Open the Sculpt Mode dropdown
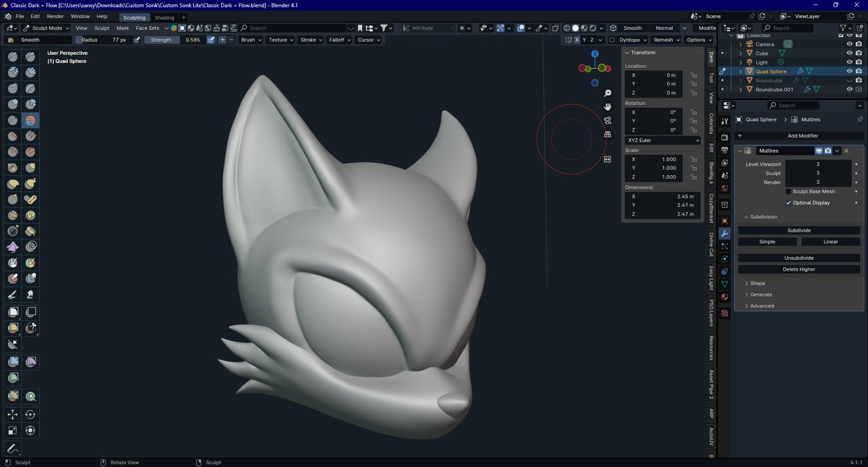This screenshot has width=868, height=467. tap(46, 28)
